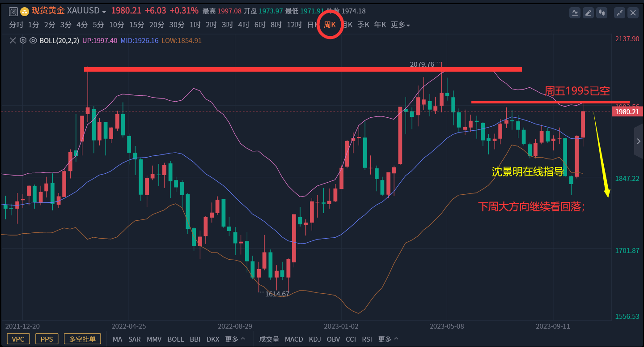Select the drawing pencil tool
The width and height of the screenshot is (644, 347).
point(589,13)
